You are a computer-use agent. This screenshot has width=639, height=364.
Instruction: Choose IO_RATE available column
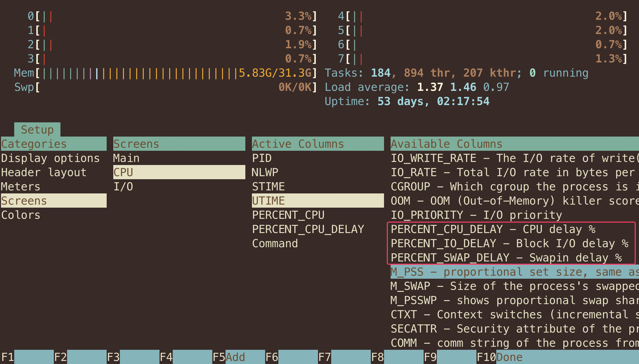coord(515,172)
